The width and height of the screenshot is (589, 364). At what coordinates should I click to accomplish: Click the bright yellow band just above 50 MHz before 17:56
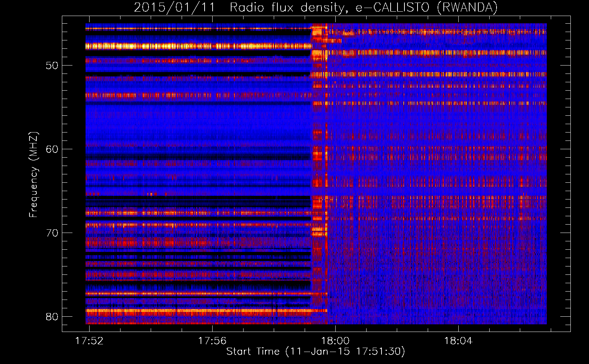[153, 46]
